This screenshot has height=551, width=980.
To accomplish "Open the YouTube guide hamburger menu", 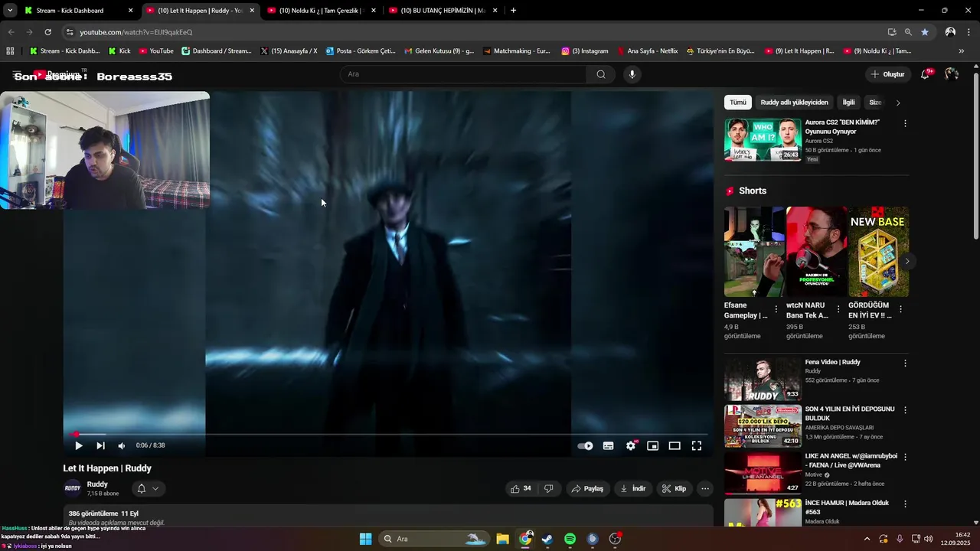I will pyautogui.click(x=17, y=74).
